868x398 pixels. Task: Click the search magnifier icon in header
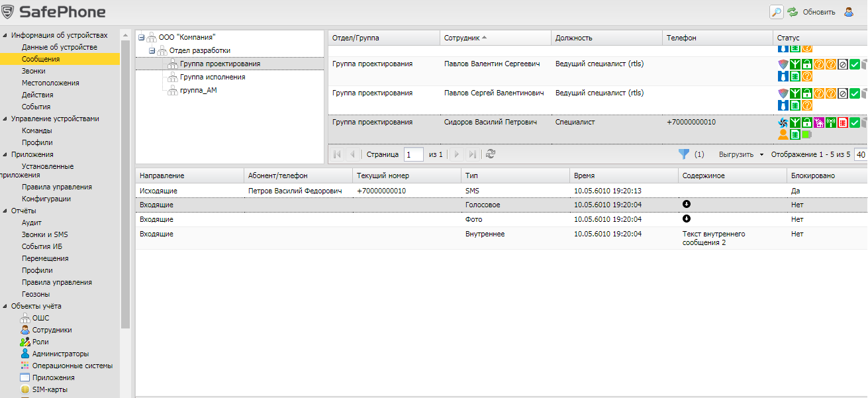coord(776,12)
